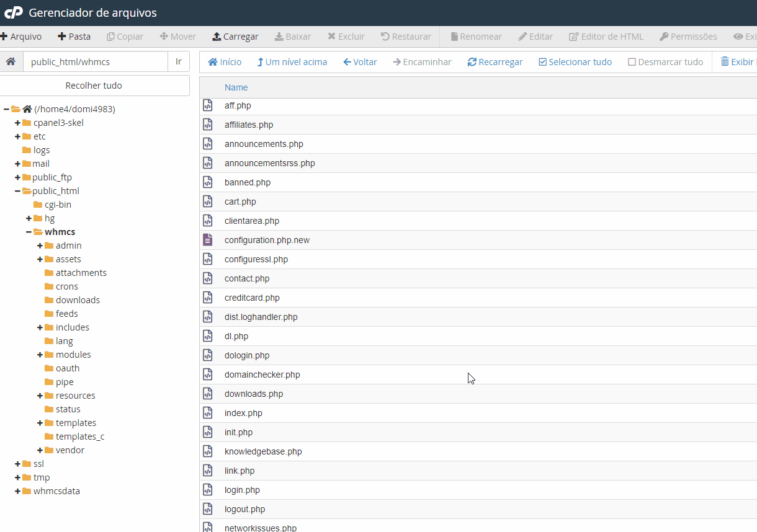757x532 pixels.
Task: Click the index.php file icon
Action: (208, 413)
